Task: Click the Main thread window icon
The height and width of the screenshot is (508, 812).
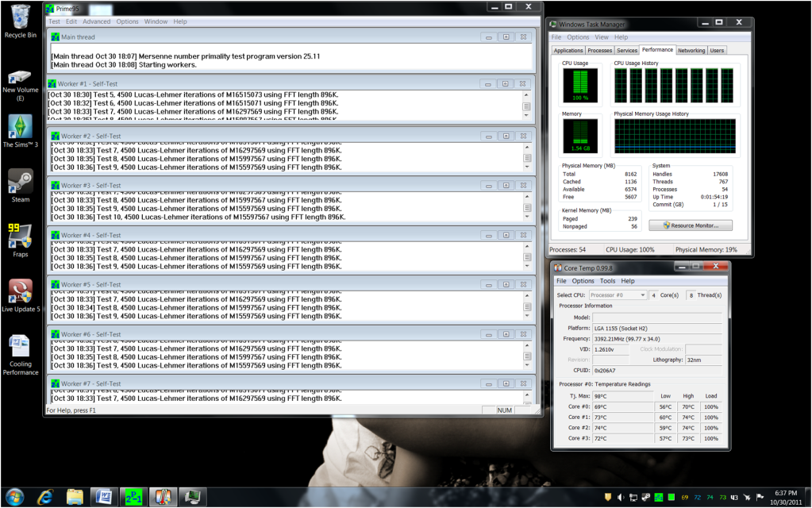Action: pyautogui.click(x=55, y=37)
